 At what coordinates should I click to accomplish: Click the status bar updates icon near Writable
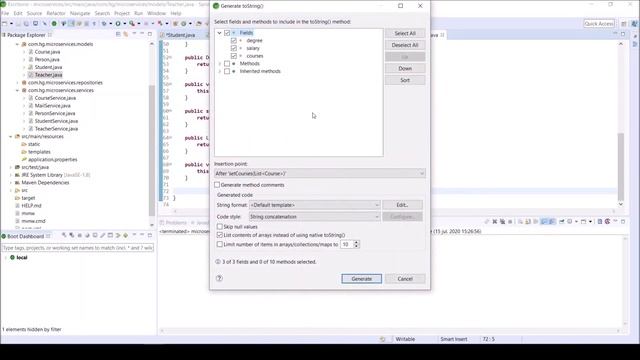tap(382, 339)
